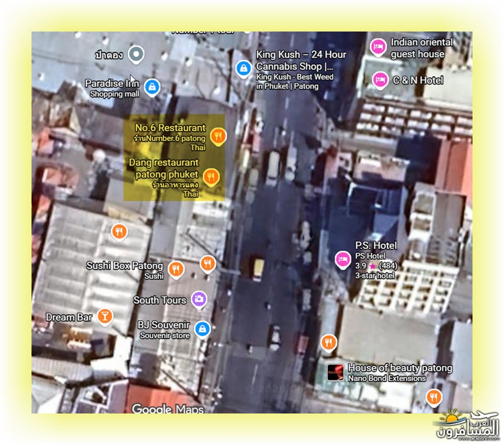Viewport: 504px width, 445px height.
Task: Open the Dream Bar cocktail pin
Action: click(105, 316)
